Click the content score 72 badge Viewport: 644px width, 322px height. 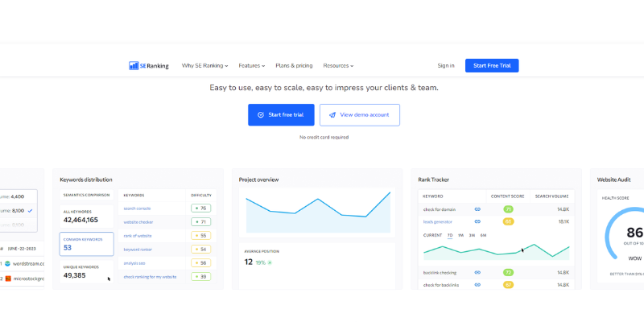click(508, 272)
